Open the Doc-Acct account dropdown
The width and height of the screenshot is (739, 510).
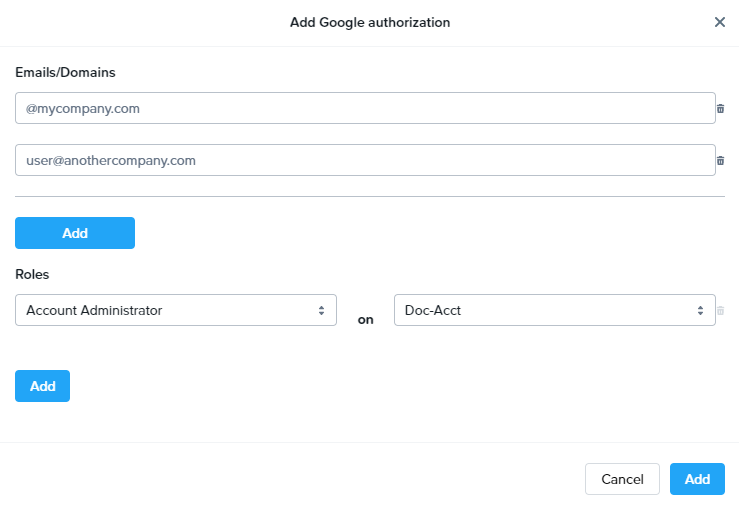(x=554, y=310)
